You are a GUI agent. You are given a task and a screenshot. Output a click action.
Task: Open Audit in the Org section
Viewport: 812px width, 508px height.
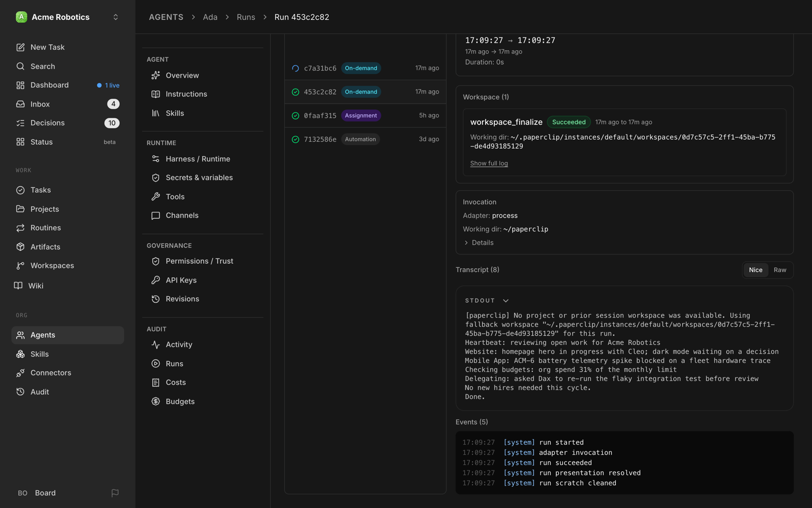tap(67, 392)
